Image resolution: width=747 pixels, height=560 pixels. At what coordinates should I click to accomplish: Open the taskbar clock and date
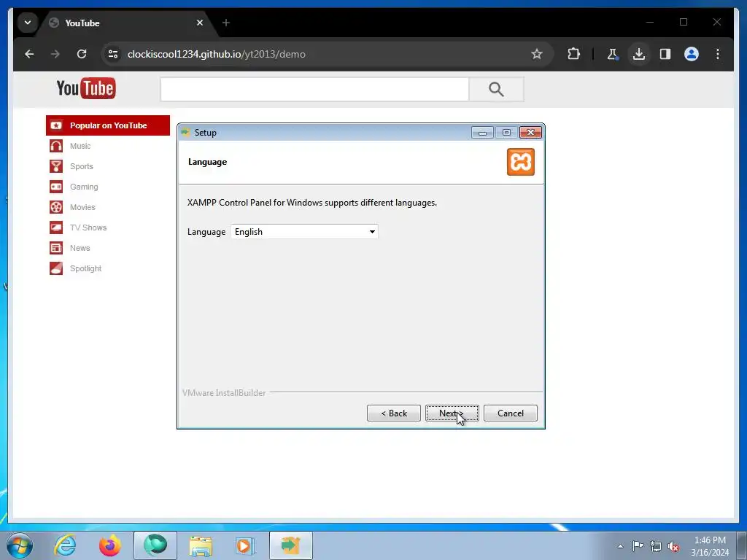coord(710,546)
